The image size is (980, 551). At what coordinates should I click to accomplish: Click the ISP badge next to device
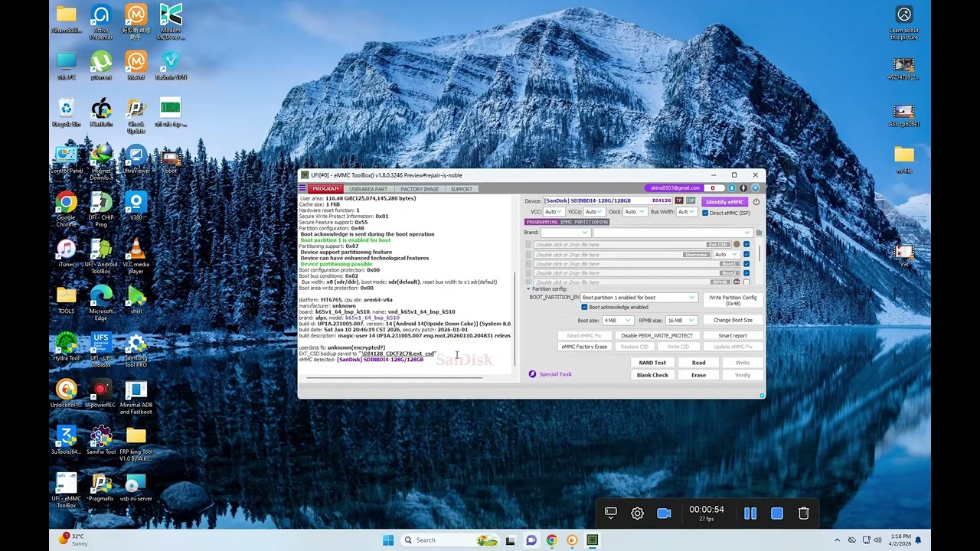691,201
